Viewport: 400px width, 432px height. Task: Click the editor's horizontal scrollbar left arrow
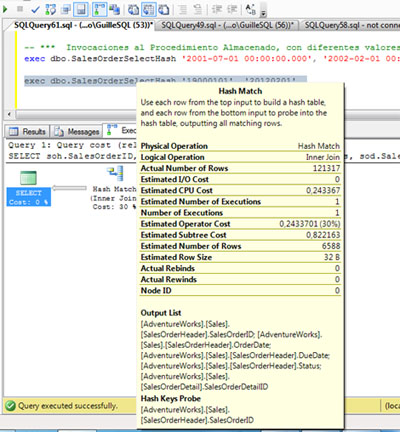(x=9, y=115)
